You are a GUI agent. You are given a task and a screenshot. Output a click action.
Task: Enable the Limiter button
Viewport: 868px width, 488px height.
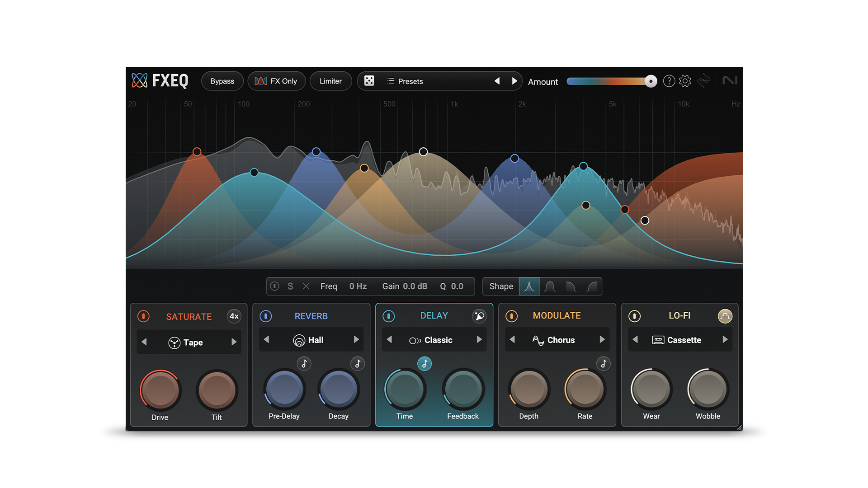tap(330, 81)
